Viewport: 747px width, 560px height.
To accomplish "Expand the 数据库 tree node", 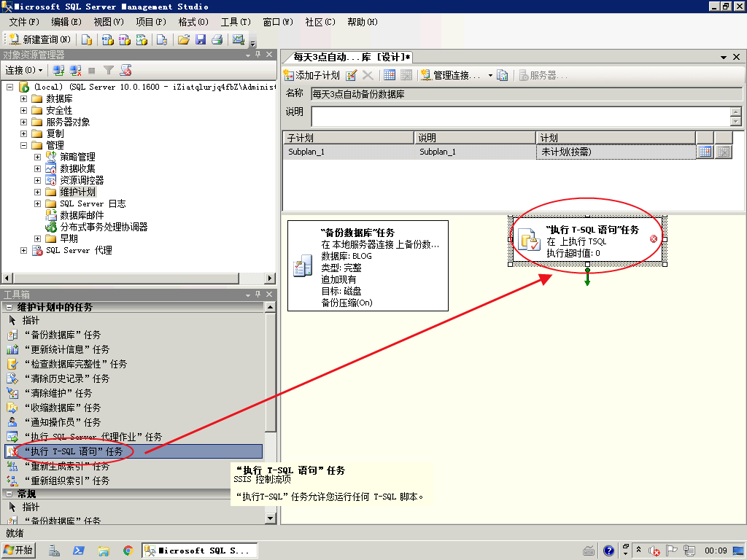I will (23, 98).
